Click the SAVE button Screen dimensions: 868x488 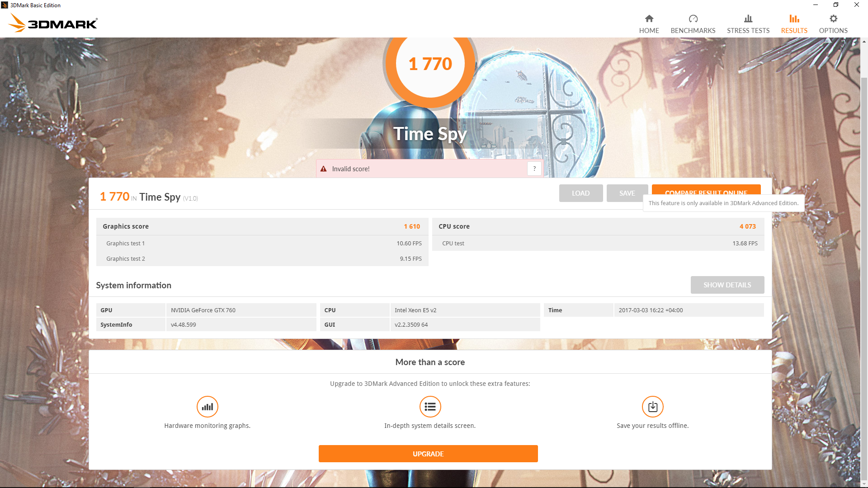(x=627, y=193)
